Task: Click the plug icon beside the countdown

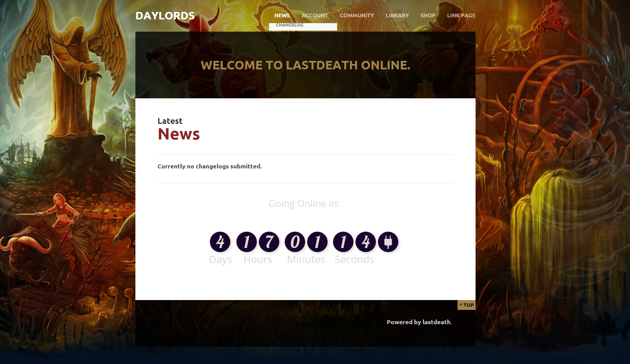Action: 388,242
